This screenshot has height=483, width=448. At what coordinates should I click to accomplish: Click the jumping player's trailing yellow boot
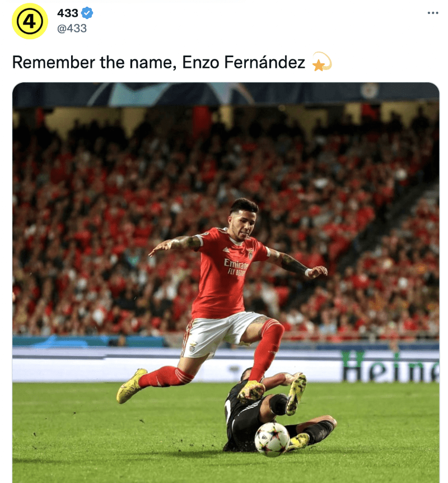(x=130, y=386)
